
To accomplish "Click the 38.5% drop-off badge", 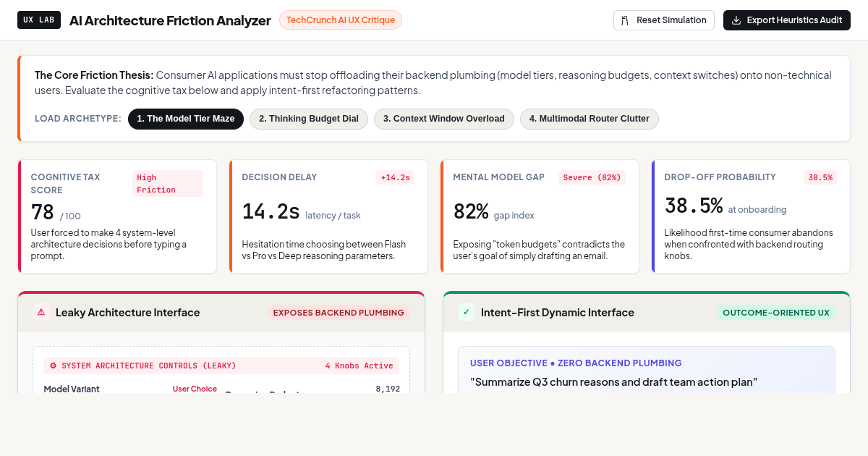I will pyautogui.click(x=820, y=177).
